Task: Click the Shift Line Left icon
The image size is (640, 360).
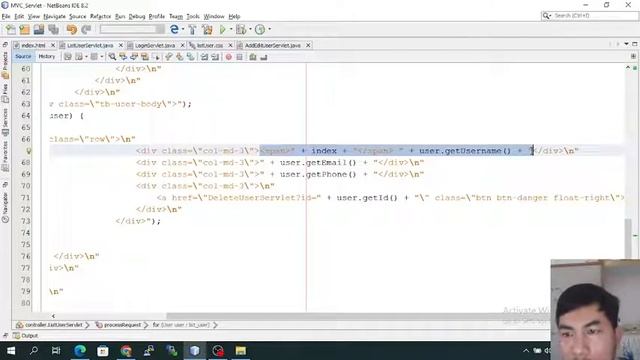Action: click(204, 57)
